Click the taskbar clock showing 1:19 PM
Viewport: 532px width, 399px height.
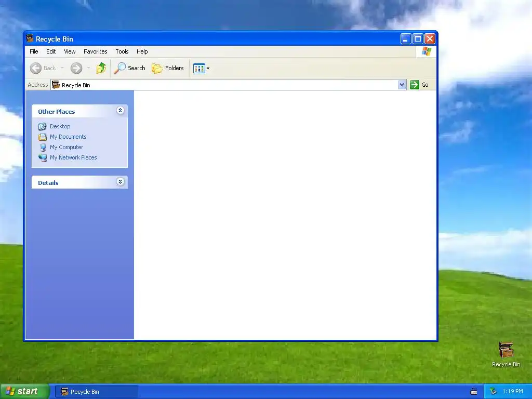[x=513, y=392]
